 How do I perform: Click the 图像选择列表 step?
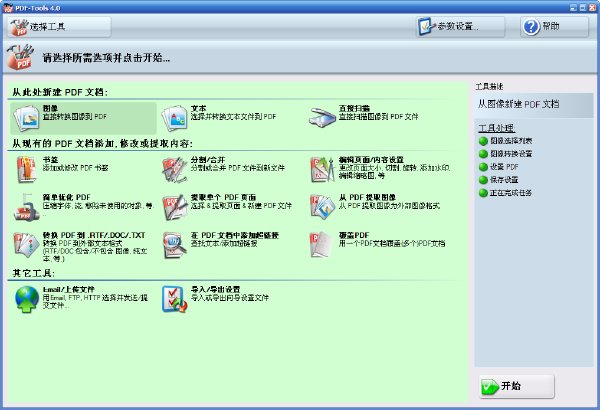511,141
